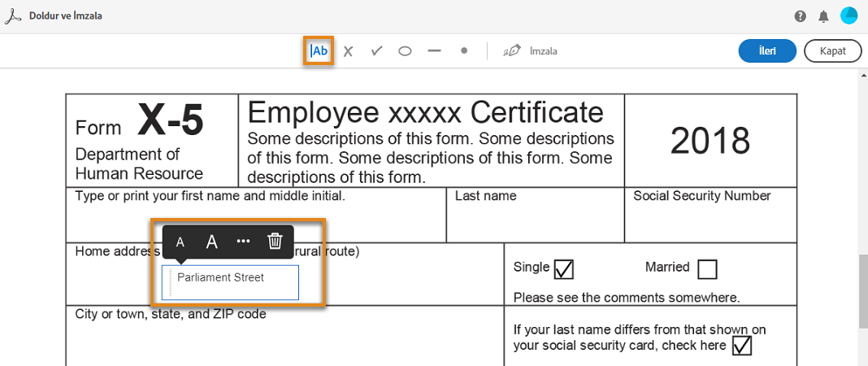
Task: Click the Doldur ve İmzala title
Action: (x=65, y=16)
